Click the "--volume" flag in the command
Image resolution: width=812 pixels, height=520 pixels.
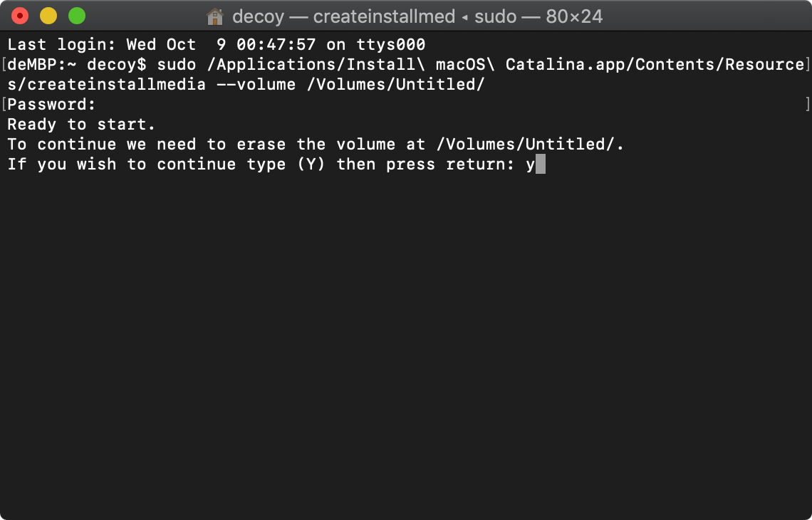point(256,85)
